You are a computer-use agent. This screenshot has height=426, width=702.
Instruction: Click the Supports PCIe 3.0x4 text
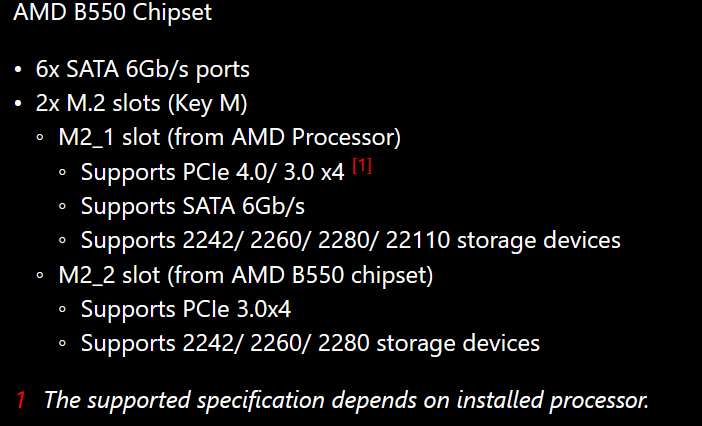pos(186,309)
